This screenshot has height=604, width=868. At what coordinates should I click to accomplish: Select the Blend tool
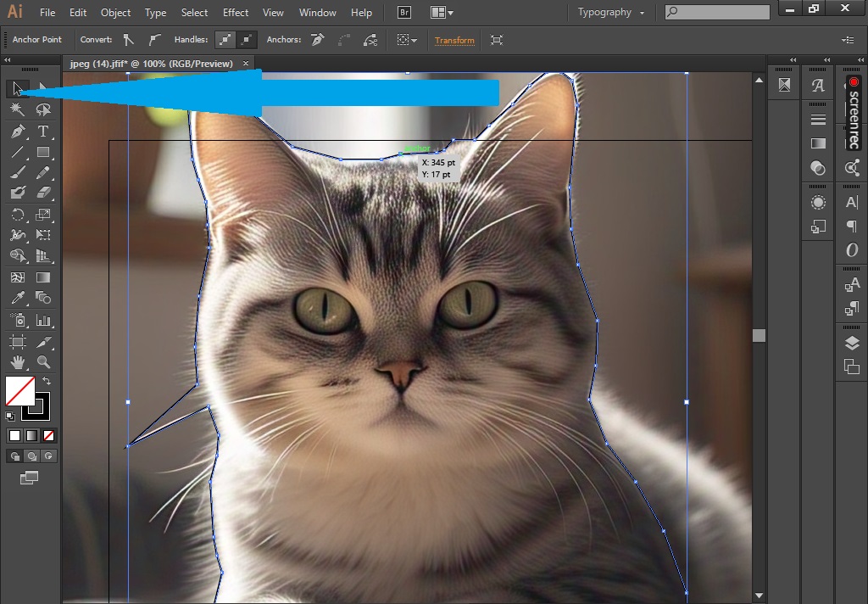43,298
